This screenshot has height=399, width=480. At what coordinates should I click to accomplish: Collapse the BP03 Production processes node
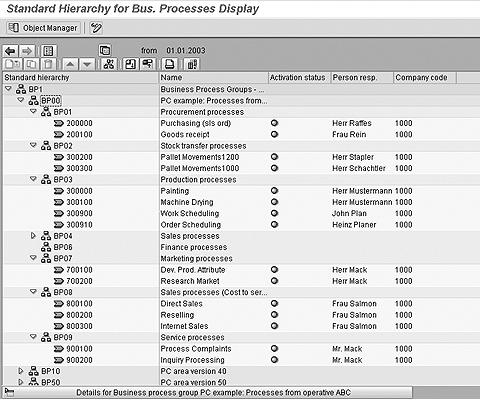click(x=33, y=179)
